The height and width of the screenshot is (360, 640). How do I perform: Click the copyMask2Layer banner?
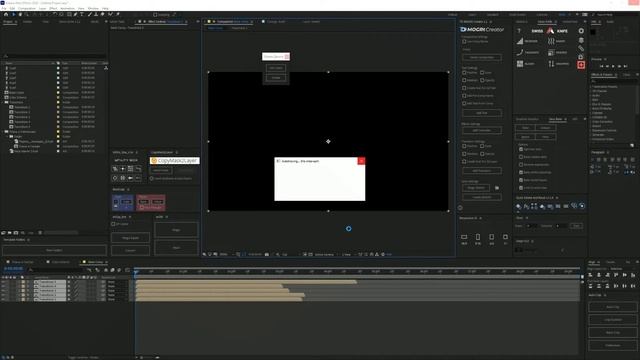pos(175,160)
